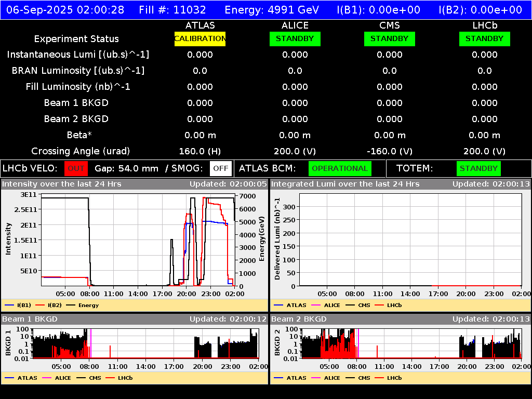532x399 pixels.
Task: Click the I(B1): 0.00e+00 header value
Action: pyautogui.click(x=379, y=9)
